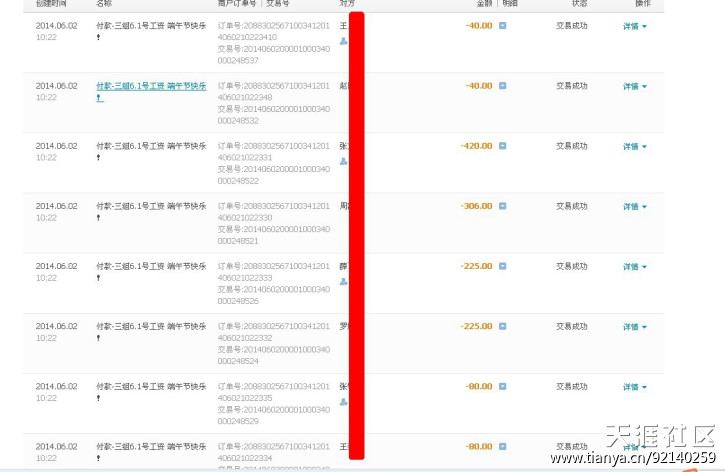Image resolution: width=725 pixels, height=472 pixels.
Task: Click detail icon in row with order 406021022334
Action: coord(503,446)
